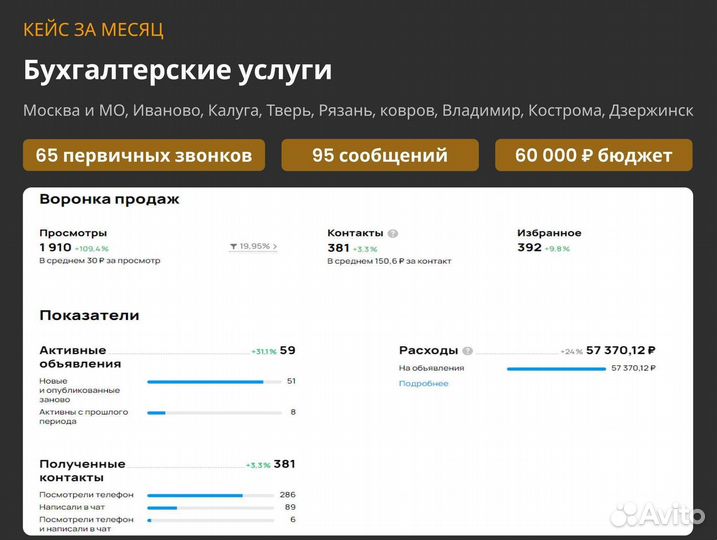
Task: Click the count 8 for previous-period listings
Action: tap(293, 412)
